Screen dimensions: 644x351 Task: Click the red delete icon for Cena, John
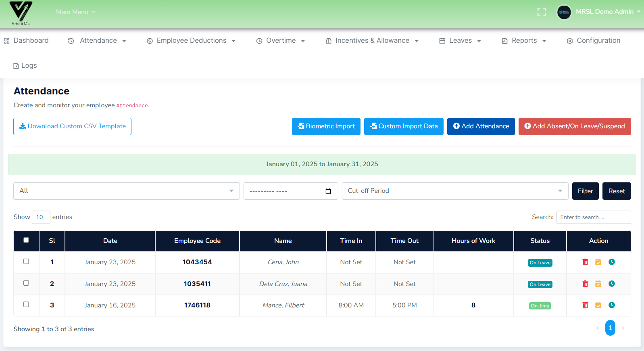[585, 262]
